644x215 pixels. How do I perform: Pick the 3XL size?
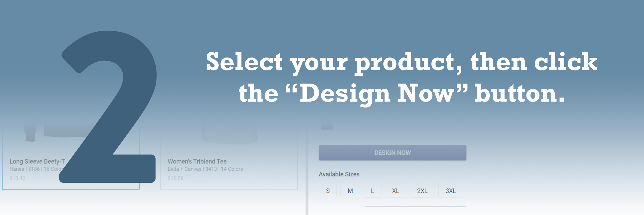point(451,191)
